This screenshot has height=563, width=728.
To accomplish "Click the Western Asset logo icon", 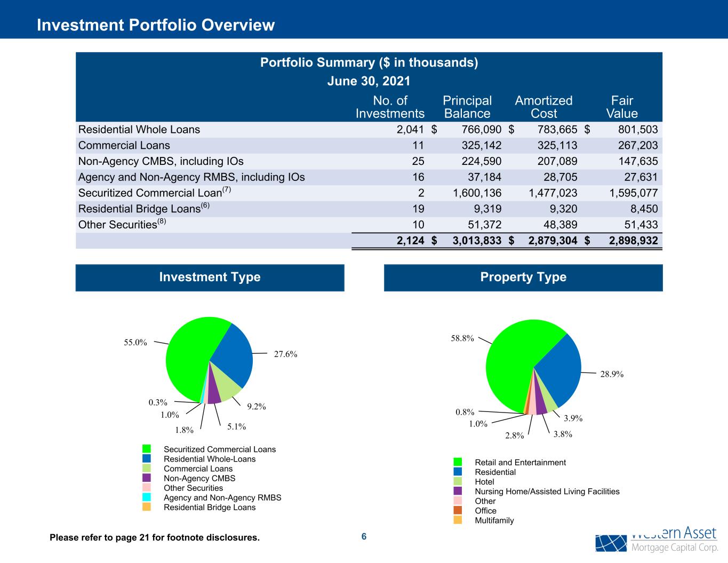I will coord(611,543).
